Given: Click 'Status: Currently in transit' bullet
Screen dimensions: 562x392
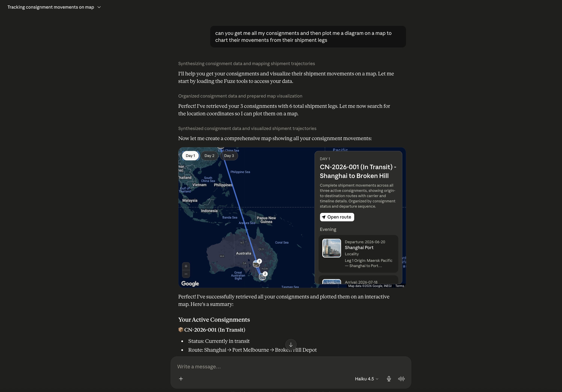Looking at the screenshot, I should point(219,341).
